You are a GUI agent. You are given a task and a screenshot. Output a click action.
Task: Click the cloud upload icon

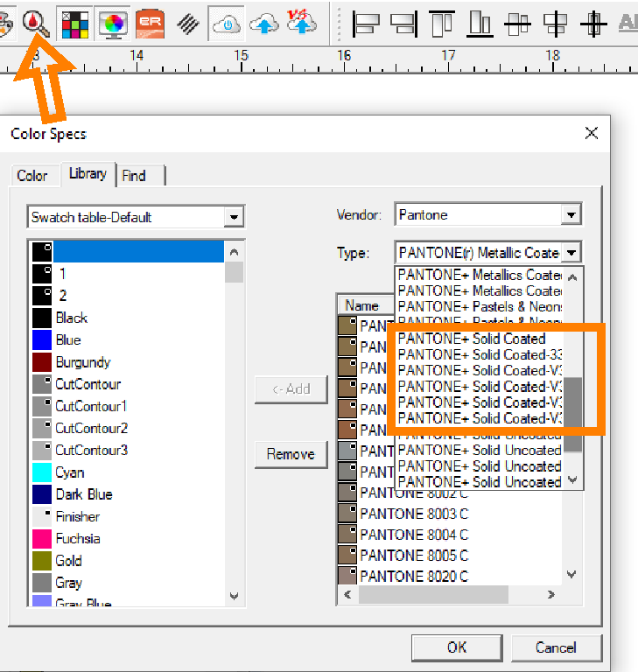[x=263, y=24]
